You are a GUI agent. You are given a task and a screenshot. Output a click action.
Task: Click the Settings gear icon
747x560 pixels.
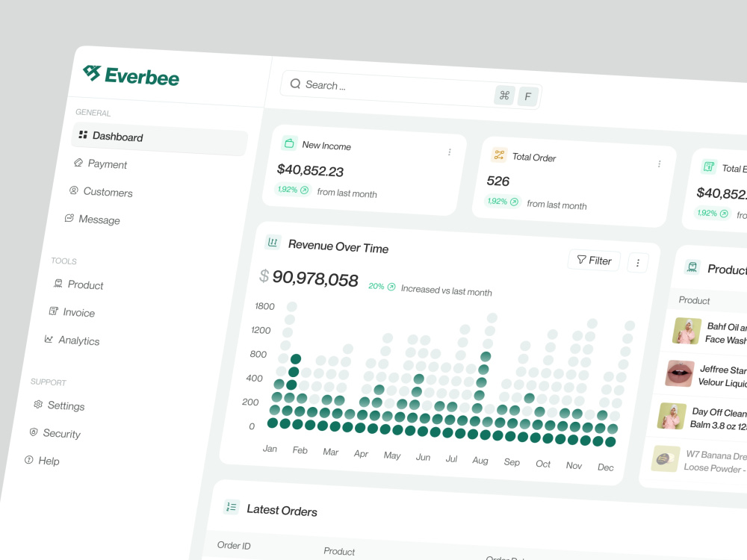coord(38,404)
